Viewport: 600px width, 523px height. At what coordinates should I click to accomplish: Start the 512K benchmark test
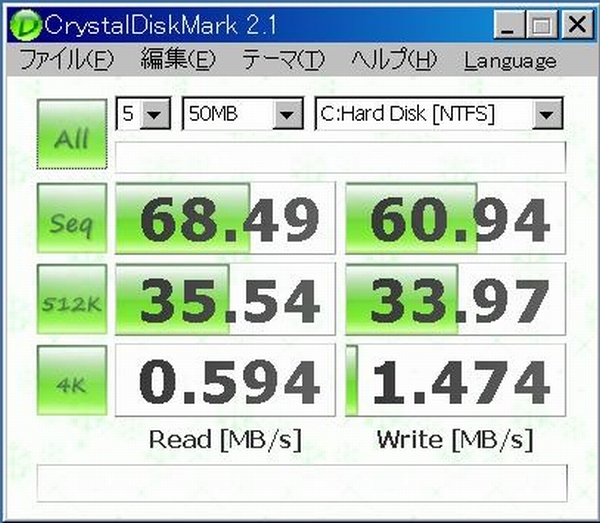pyautogui.click(x=72, y=299)
